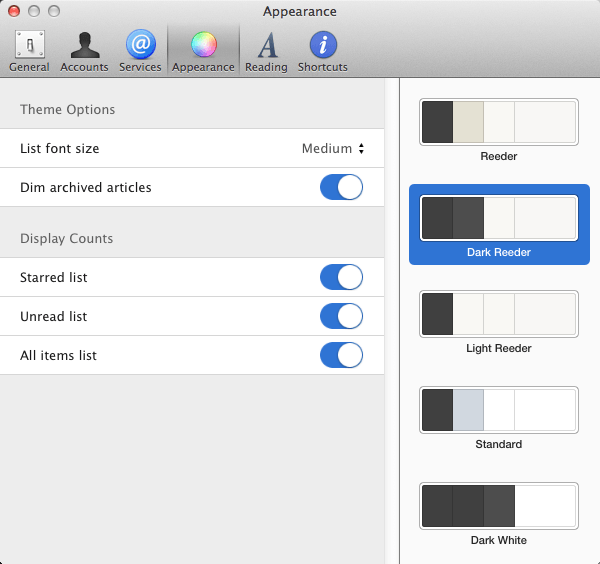Click the Unread list label text
This screenshot has height=564, width=600.
point(54,316)
